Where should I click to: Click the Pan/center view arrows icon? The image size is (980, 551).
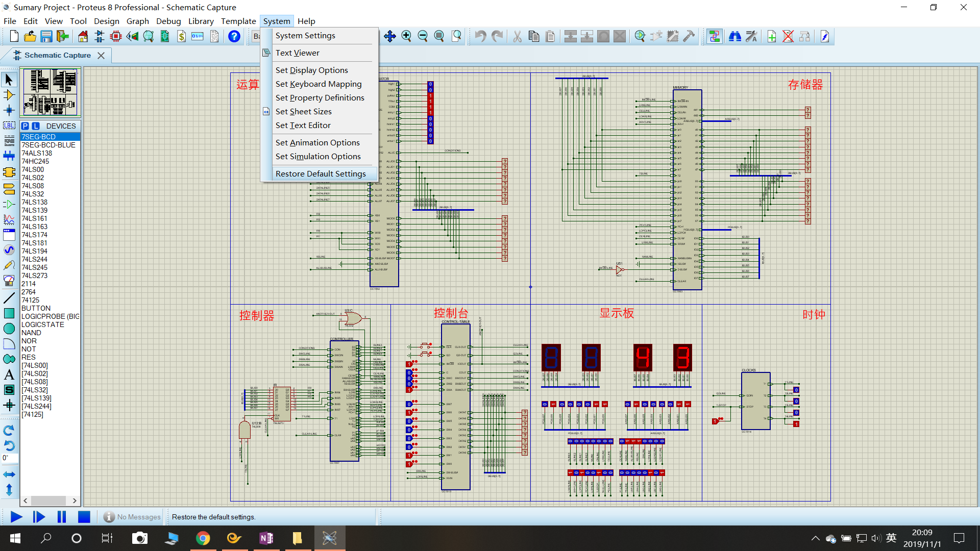click(x=389, y=36)
